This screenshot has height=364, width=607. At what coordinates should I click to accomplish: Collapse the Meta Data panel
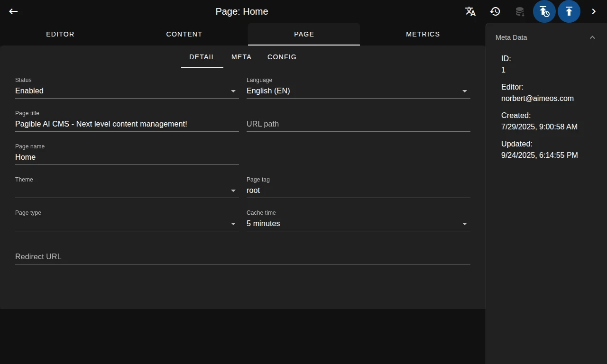pos(592,37)
